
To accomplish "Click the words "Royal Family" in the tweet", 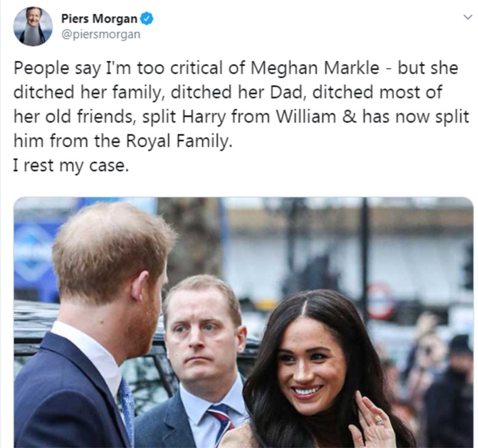I will tap(177, 141).
